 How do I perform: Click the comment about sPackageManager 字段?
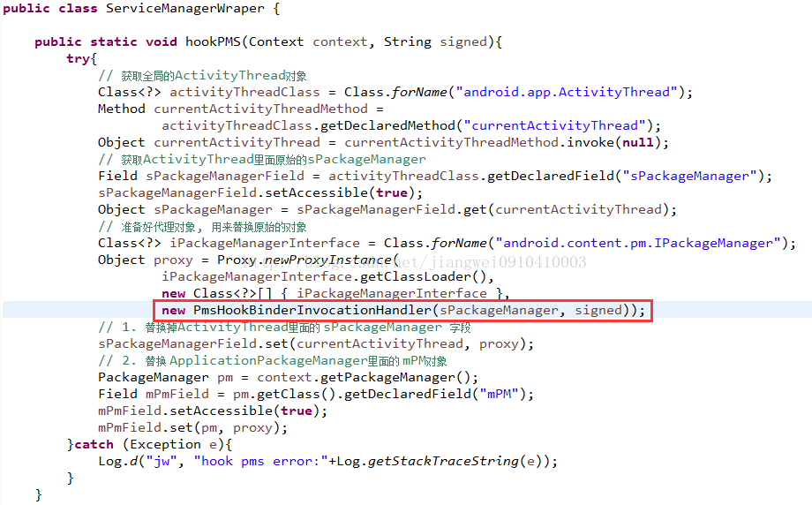pyautogui.click(x=284, y=328)
